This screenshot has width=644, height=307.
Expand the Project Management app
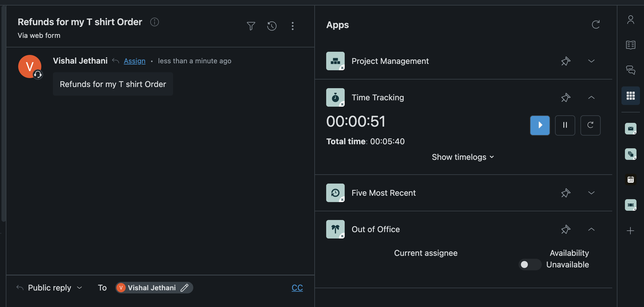click(591, 61)
